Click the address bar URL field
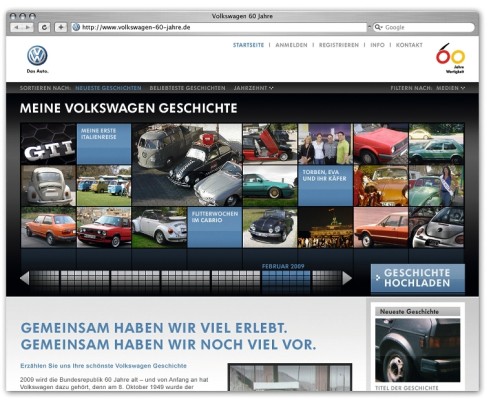 pos(219,27)
